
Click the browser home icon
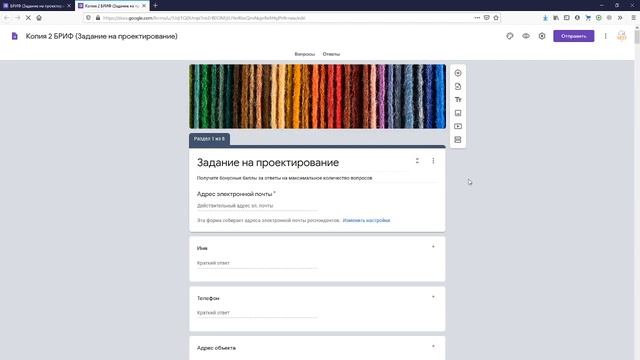(39, 18)
